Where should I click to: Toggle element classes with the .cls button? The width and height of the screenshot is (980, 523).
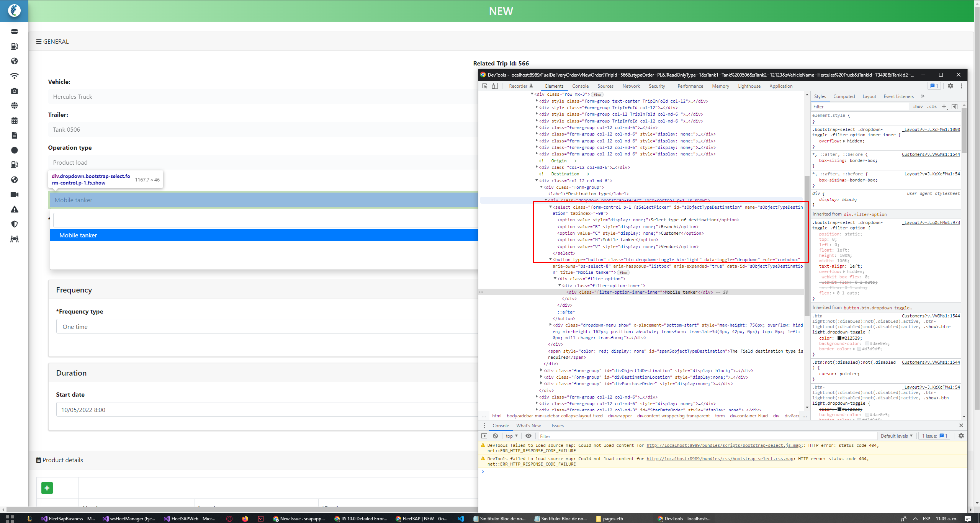point(932,106)
